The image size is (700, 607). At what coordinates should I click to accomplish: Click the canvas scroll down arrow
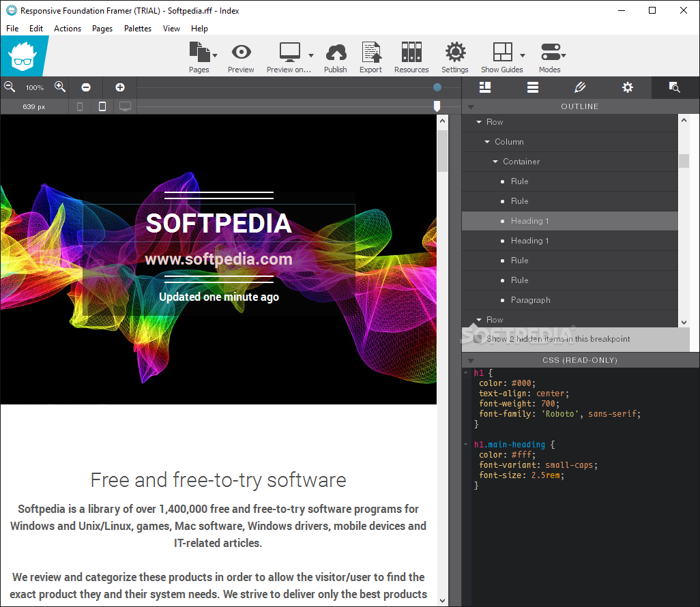click(442, 601)
